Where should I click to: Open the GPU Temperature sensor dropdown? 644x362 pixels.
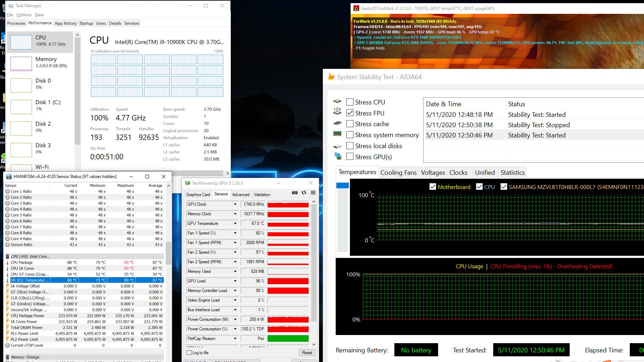235,223
